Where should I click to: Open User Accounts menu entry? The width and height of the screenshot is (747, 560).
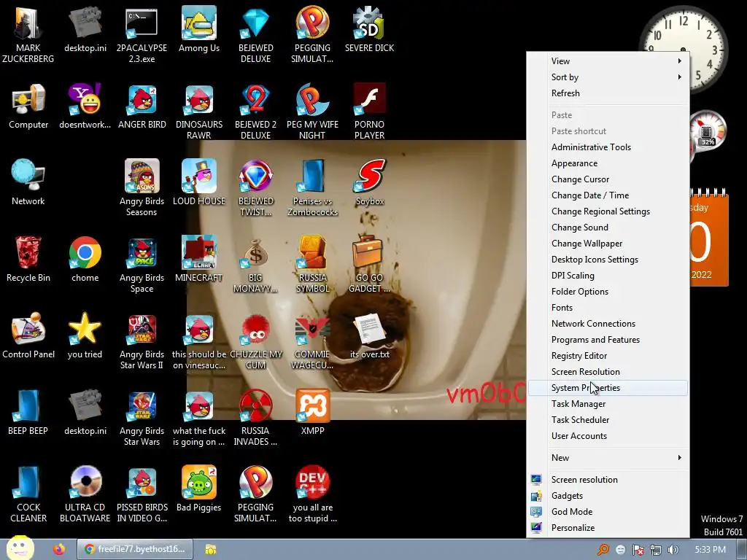point(608,436)
